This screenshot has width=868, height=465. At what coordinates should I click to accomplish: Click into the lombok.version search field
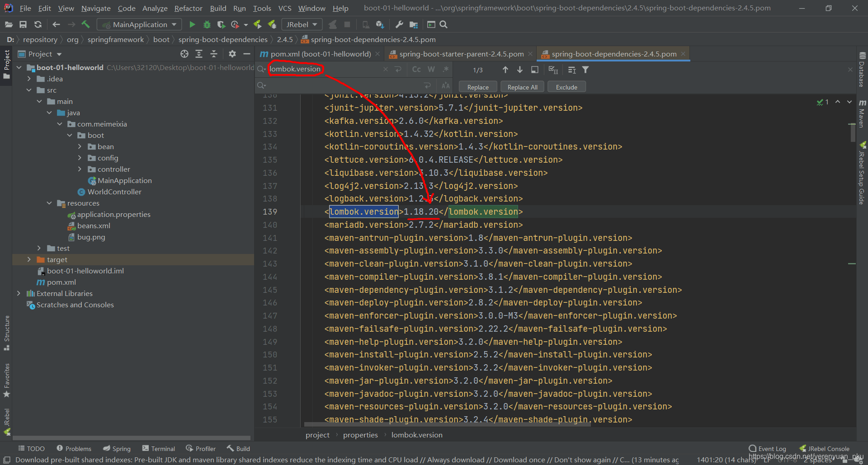(x=323, y=69)
